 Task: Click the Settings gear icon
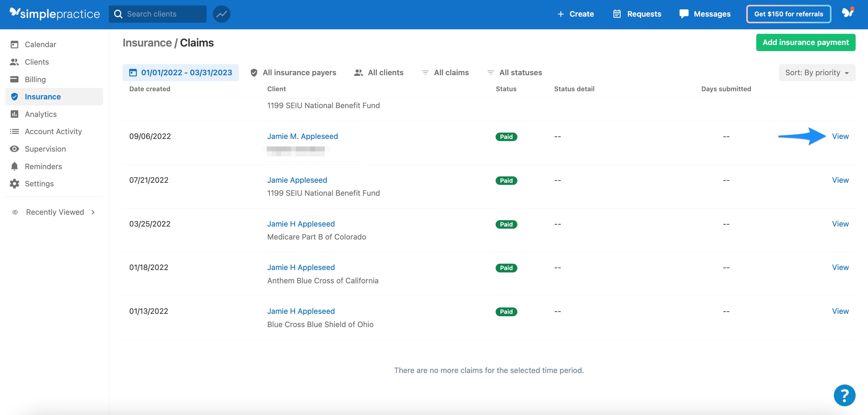pyautogui.click(x=14, y=184)
